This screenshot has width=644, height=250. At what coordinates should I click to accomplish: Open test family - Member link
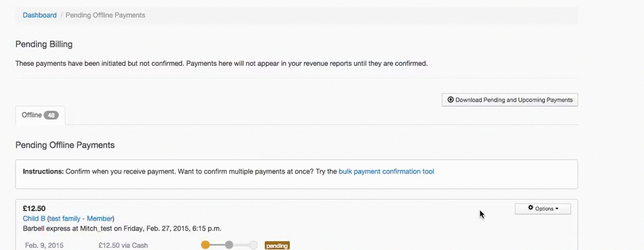[x=81, y=218]
